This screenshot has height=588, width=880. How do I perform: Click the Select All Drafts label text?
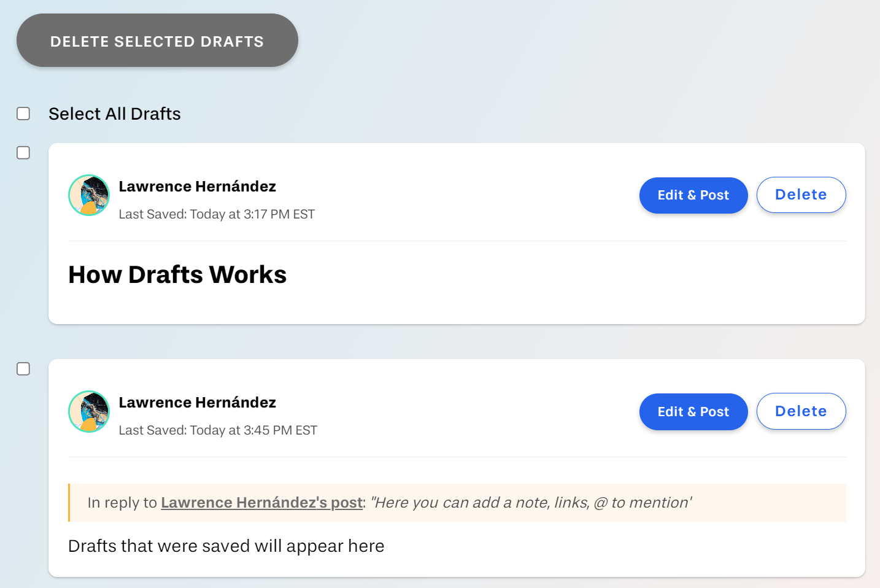point(115,114)
